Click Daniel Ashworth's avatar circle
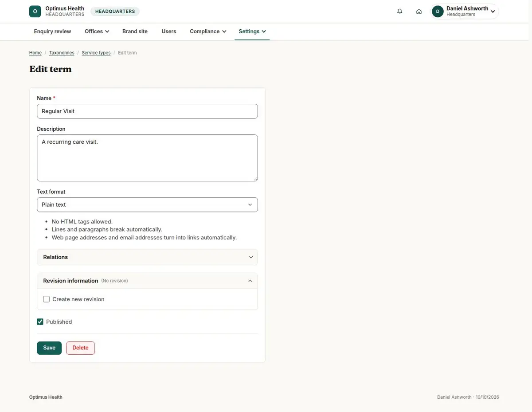The width and height of the screenshot is (532, 412). point(438,12)
